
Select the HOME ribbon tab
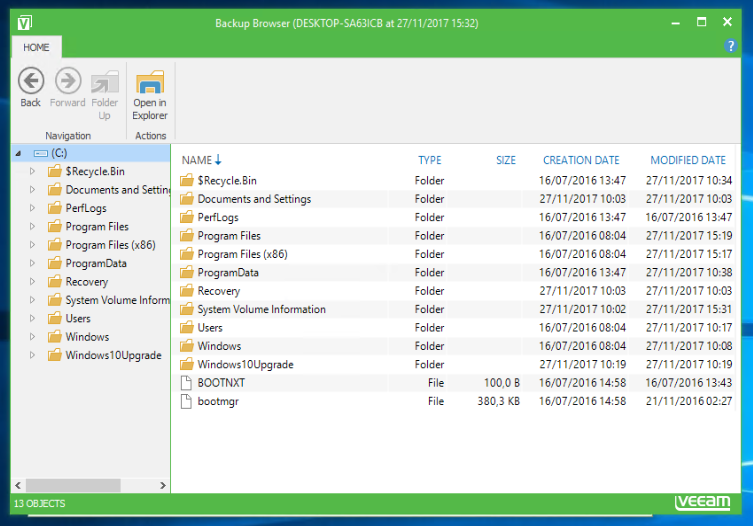coord(36,47)
